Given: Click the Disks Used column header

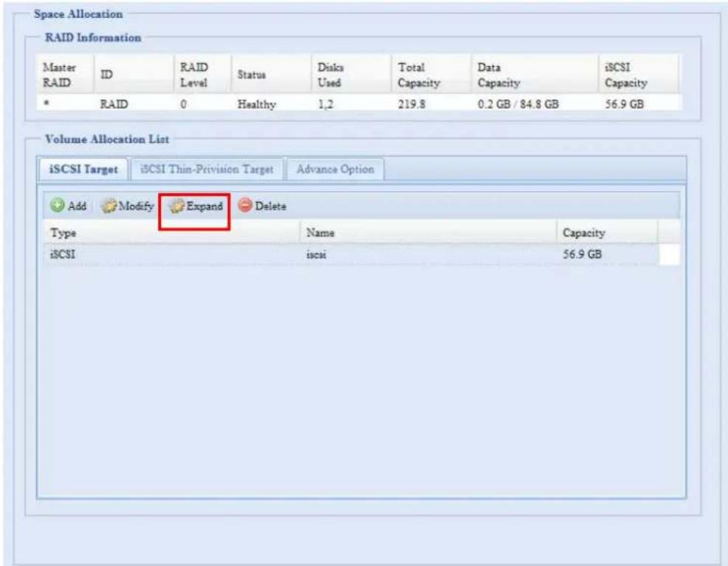Looking at the screenshot, I should point(352,75).
